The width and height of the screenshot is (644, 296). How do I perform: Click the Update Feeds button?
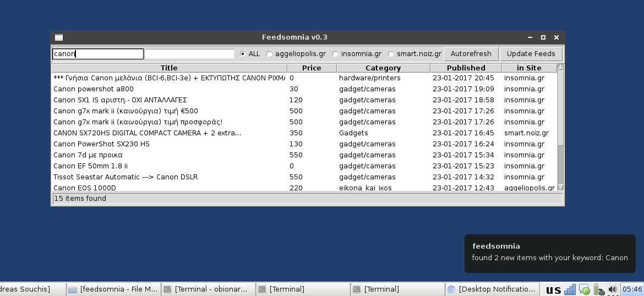click(x=531, y=54)
